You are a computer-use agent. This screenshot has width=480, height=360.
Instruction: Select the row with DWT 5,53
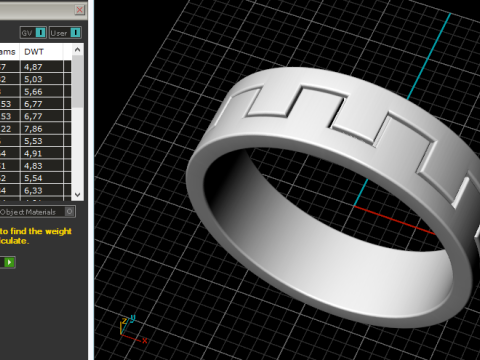pyautogui.click(x=35, y=141)
